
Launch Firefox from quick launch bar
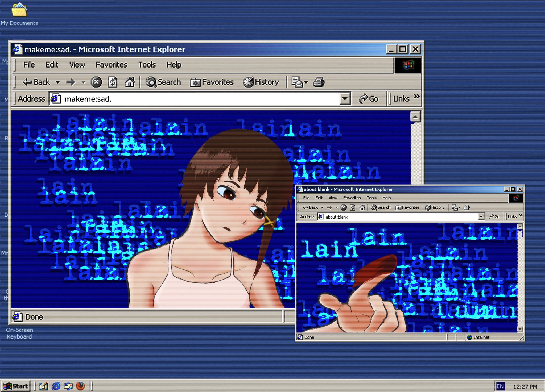[x=80, y=386]
